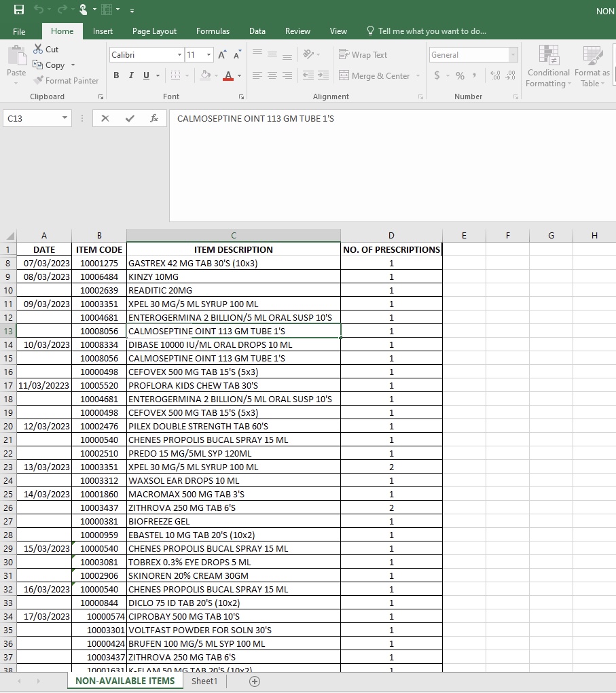Click the Font Color red A
This screenshot has width=616, height=693.
228,75
